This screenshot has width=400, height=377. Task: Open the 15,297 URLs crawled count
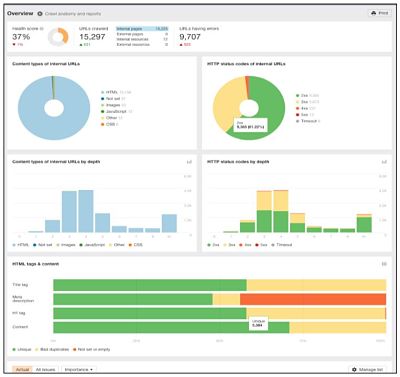coord(92,37)
